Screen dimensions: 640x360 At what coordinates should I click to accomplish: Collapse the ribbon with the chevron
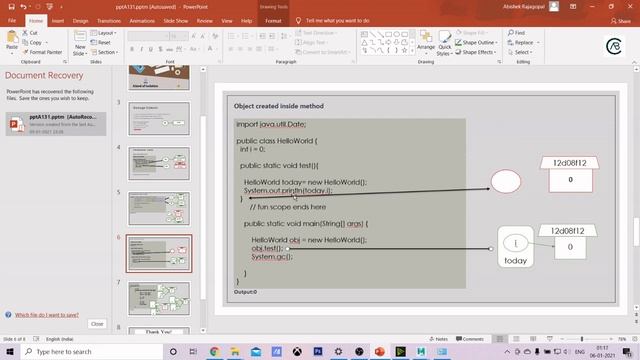pyautogui.click(x=634, y=62)
